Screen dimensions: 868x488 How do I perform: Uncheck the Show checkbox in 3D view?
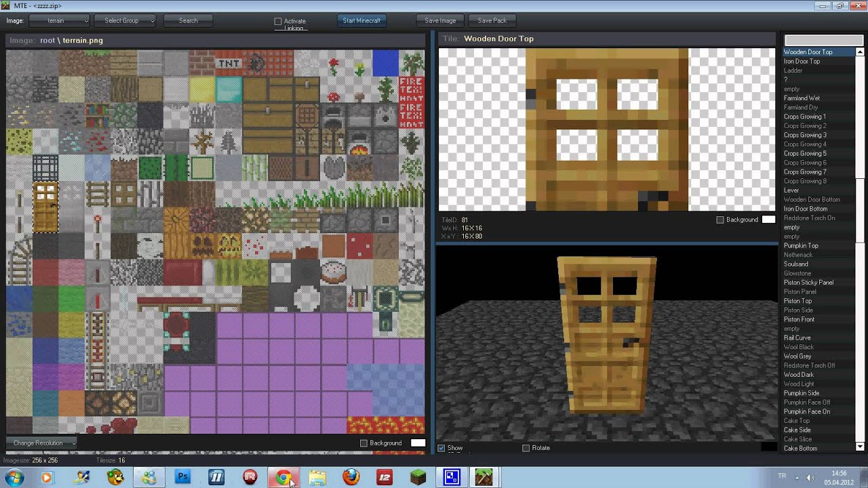pyautogui.click(x=441, y=448)
